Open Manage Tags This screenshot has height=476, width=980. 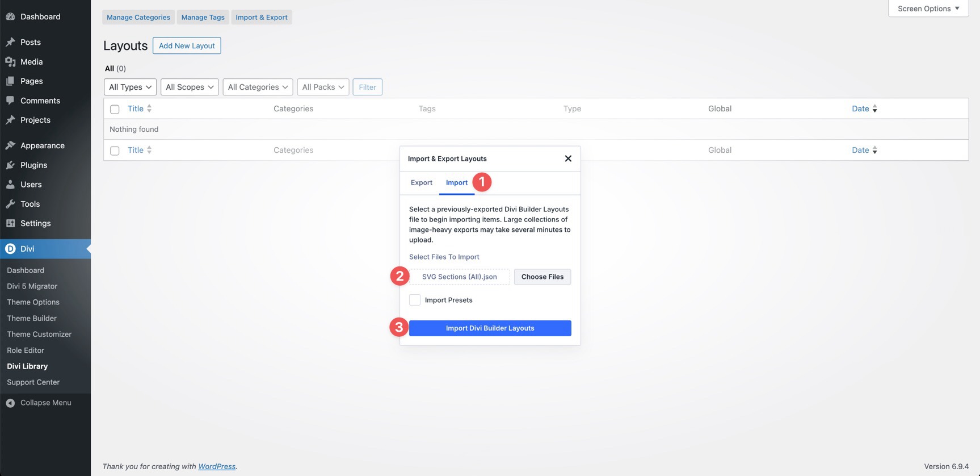203,17
